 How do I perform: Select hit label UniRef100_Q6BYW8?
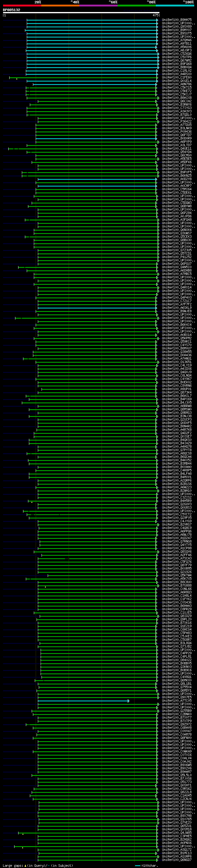pos(177,206)
